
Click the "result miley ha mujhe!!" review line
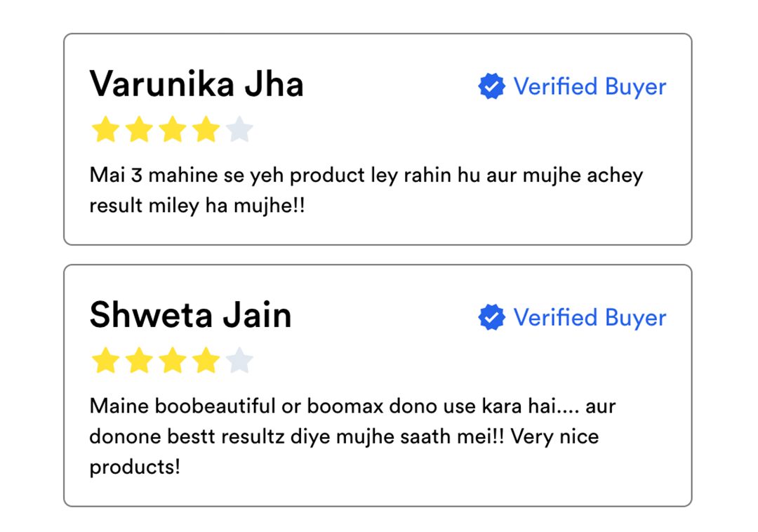(197, 206)
